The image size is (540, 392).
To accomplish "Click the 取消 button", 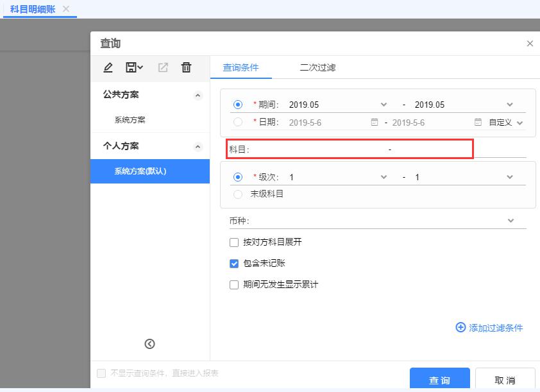I will coord(505,380).
